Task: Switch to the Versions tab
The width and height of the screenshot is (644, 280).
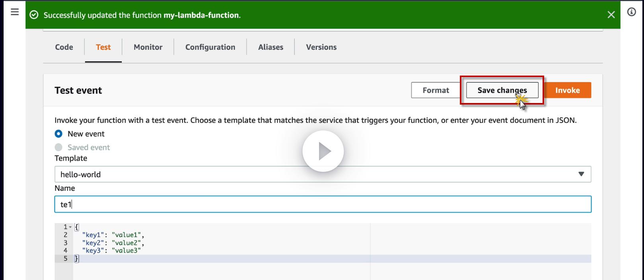Action: [x=321, y=47]
